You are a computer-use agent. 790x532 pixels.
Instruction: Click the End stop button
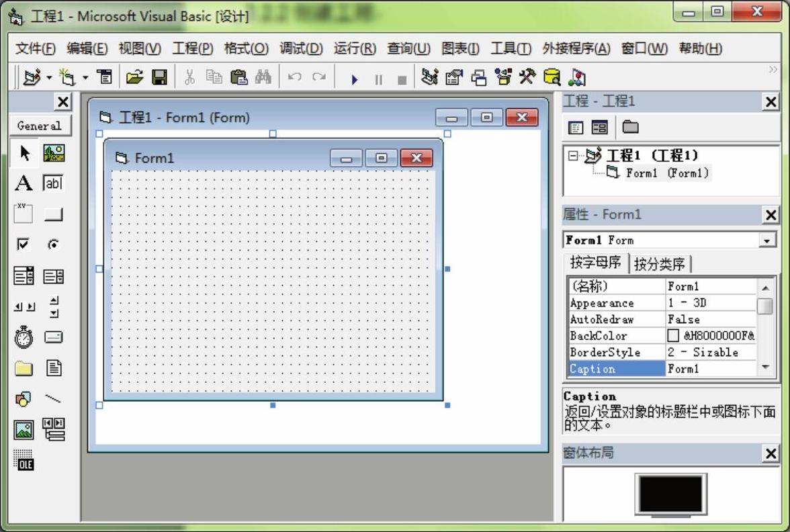pyautogui.click(x=402, y=79)
